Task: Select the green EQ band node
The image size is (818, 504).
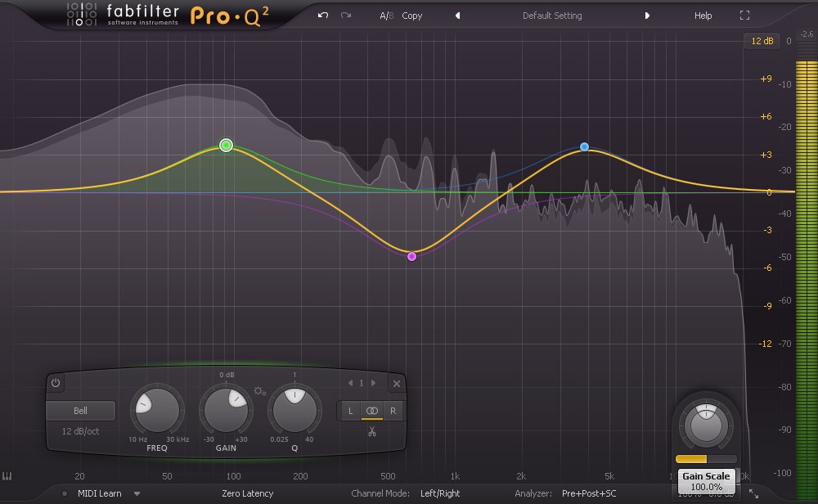Action: pyautogui.click(x=226, y=145)
